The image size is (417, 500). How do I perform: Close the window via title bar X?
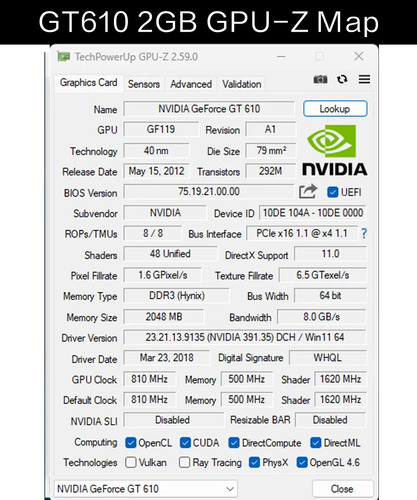click(x=359, y=56)
